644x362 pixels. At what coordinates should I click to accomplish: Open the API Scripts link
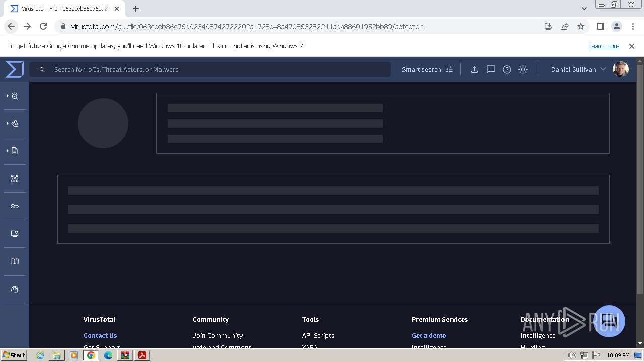pyautogui.click(x=318, y=335)
